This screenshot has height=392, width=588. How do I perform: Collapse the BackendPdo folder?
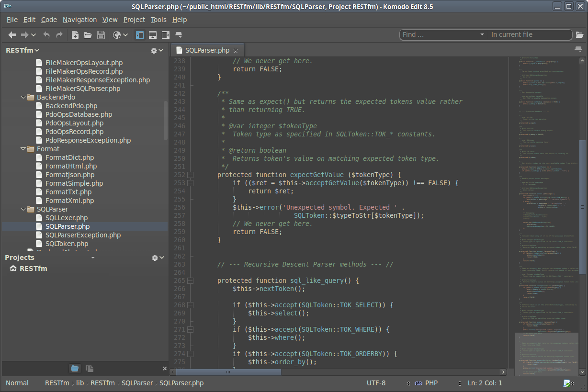tap(23, 97)
